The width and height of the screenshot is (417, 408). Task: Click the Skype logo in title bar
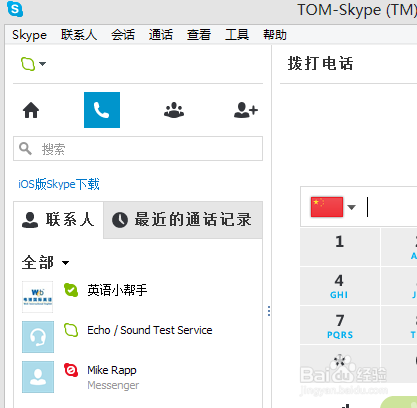pyautogui.click(x=15, y=9)
